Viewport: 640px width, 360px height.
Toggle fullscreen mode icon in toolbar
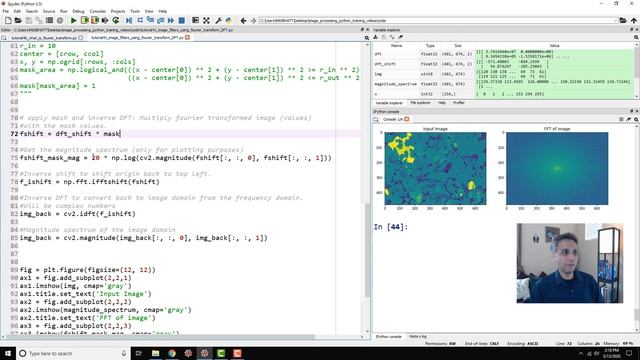click(x=206, y=20)
